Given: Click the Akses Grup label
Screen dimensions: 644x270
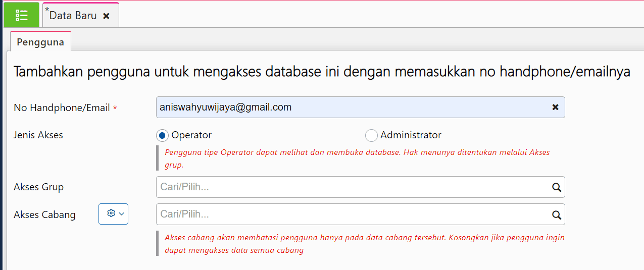Looking at the screenshot, I should click(39, 187).
